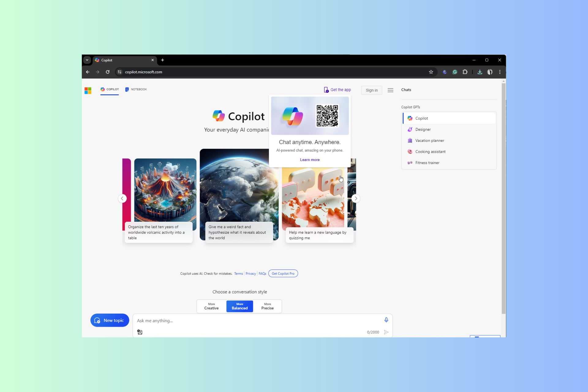Image resolution: width=588 pixels, height=392 pixels.
Task: Open Chrome three-dot menu
Action: tap(500, 72)
